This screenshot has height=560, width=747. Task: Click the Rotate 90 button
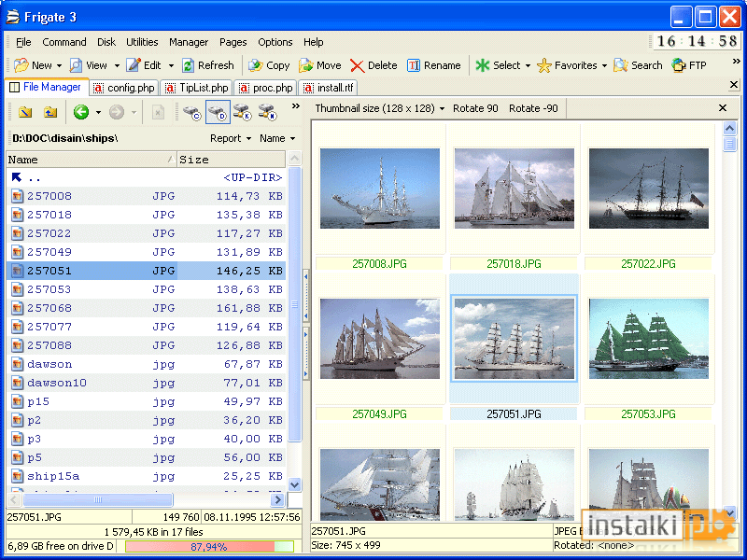click(475, 108)
